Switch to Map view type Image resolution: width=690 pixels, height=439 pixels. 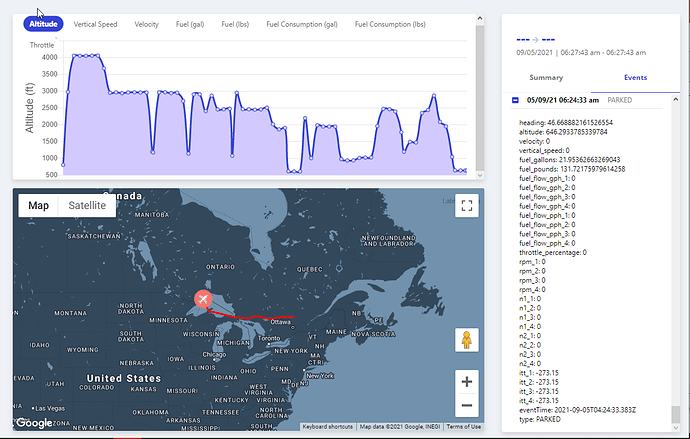click(x=38, y=206)
